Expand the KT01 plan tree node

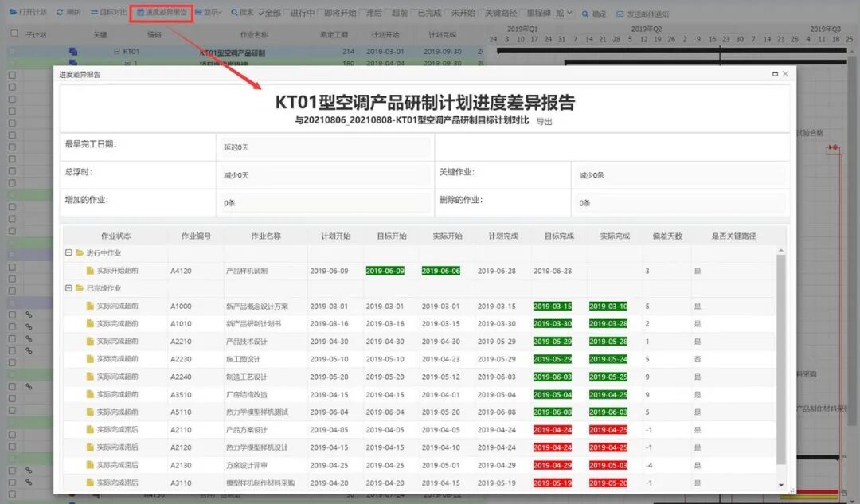pyautogui.click(x=117, y=50)
